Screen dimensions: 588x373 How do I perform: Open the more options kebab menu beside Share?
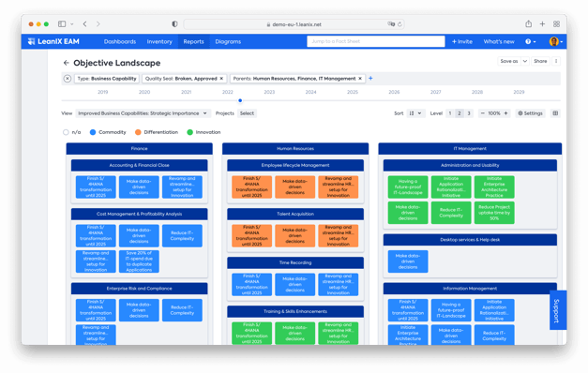click(556, 61)
